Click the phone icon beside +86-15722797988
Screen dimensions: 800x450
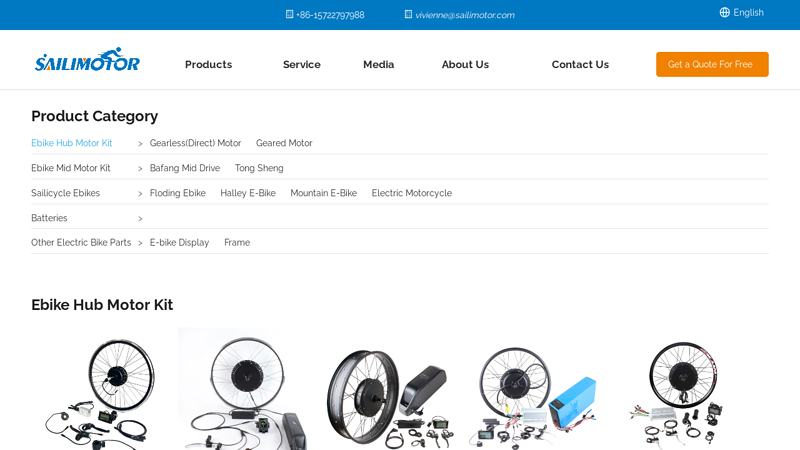click(289, 14)
